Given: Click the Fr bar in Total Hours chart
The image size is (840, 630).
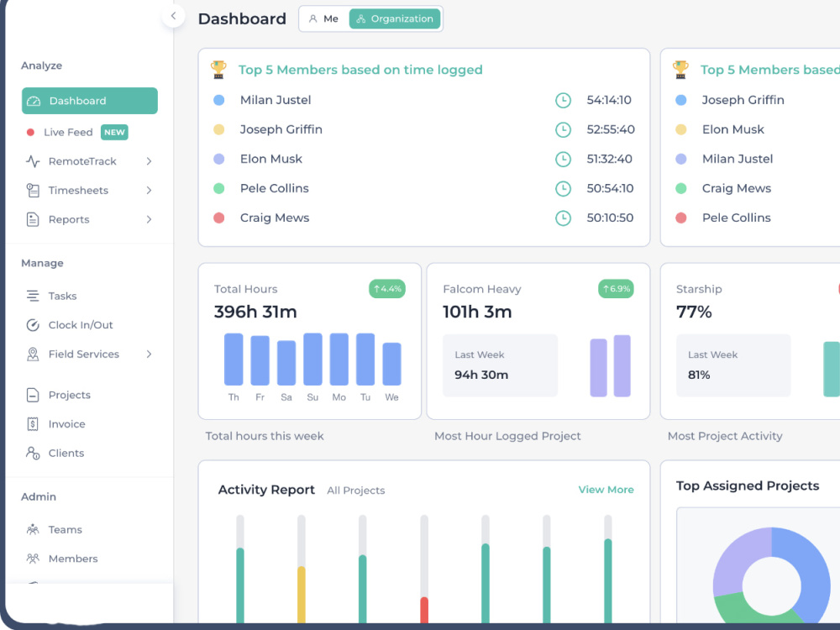Looking at the screenshot, I should pyautogui.click(x=260, y=360).
